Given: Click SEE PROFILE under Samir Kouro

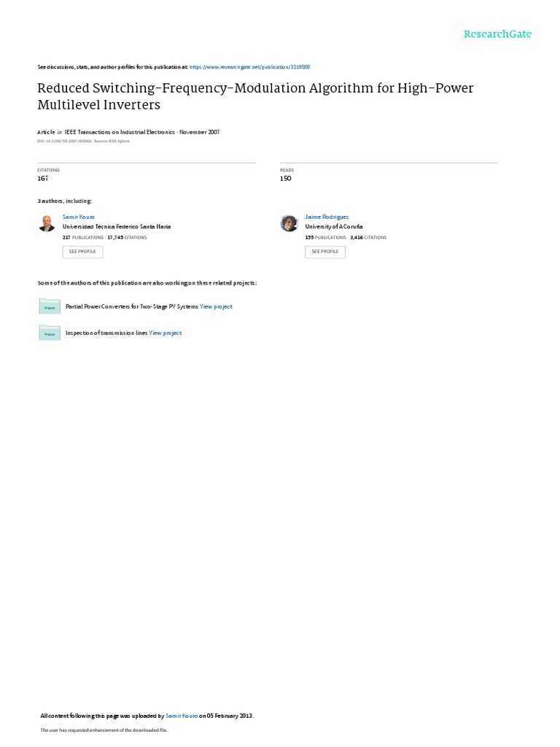Looking at the screenshot, I should coord(82,252).
